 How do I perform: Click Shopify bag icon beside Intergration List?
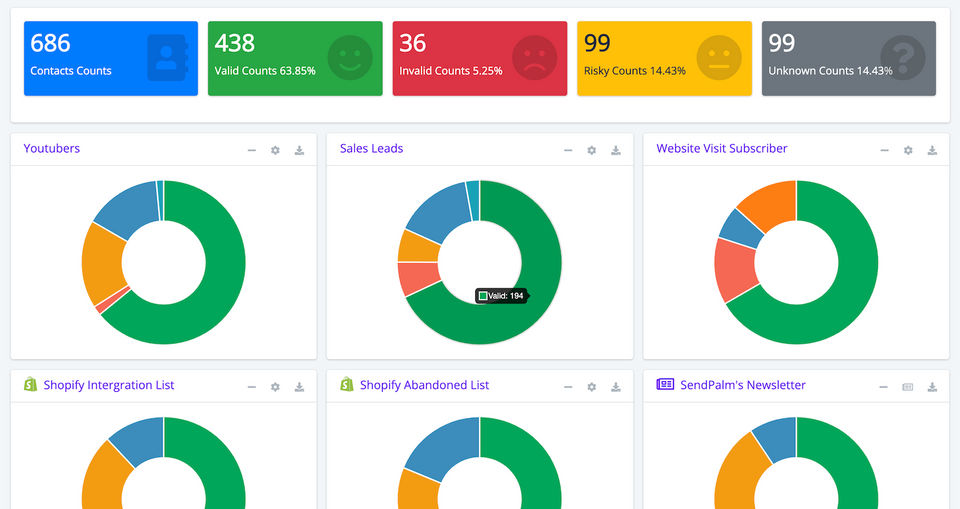coord(31,384)
